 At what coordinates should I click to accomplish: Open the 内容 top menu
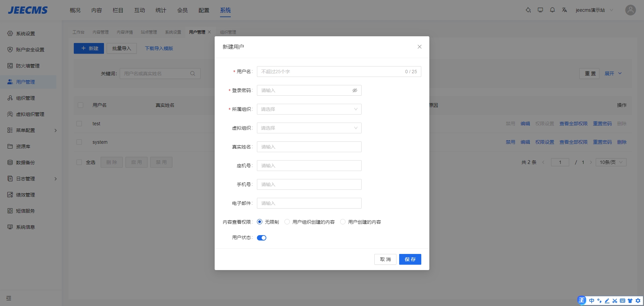click(97, 10)
